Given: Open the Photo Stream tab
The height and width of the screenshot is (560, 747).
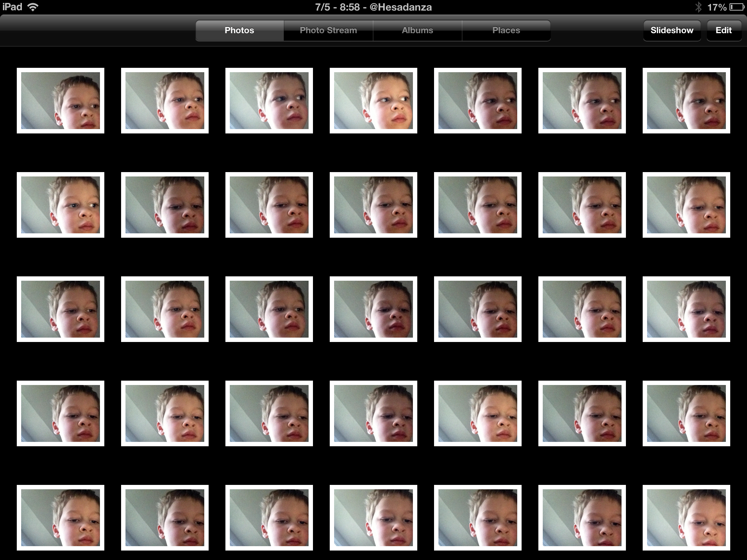Looking at the screenshot, I should tap(328, 30).
